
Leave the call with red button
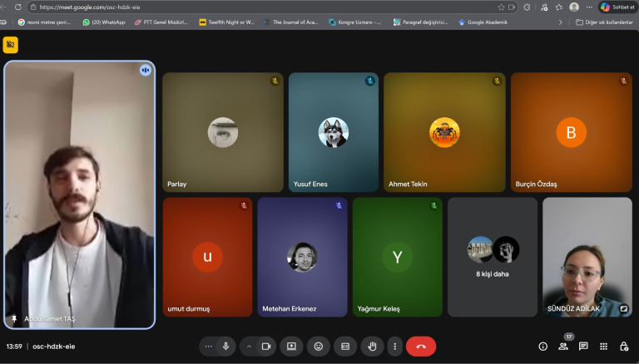click(x=421, y=346)
